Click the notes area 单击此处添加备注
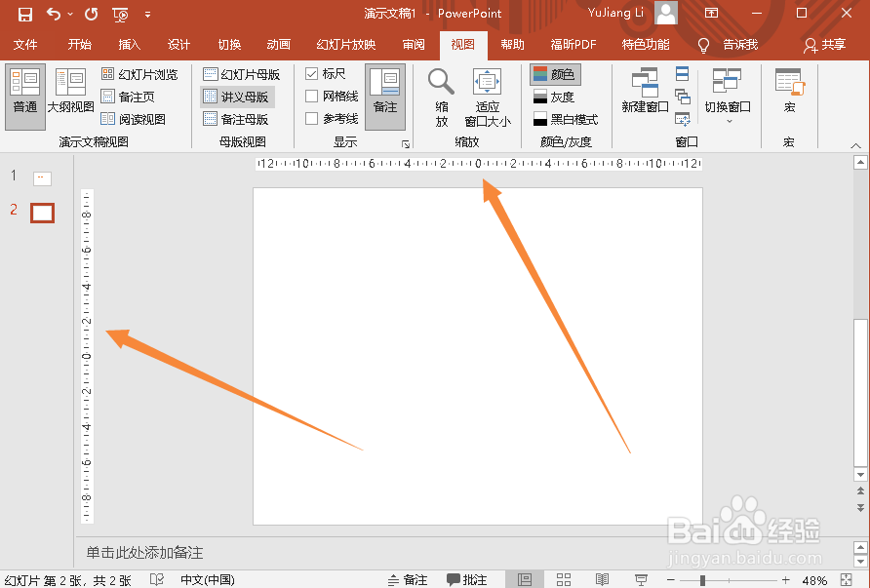The width and height of the screenshot is (870, 588). pos(144,553)
